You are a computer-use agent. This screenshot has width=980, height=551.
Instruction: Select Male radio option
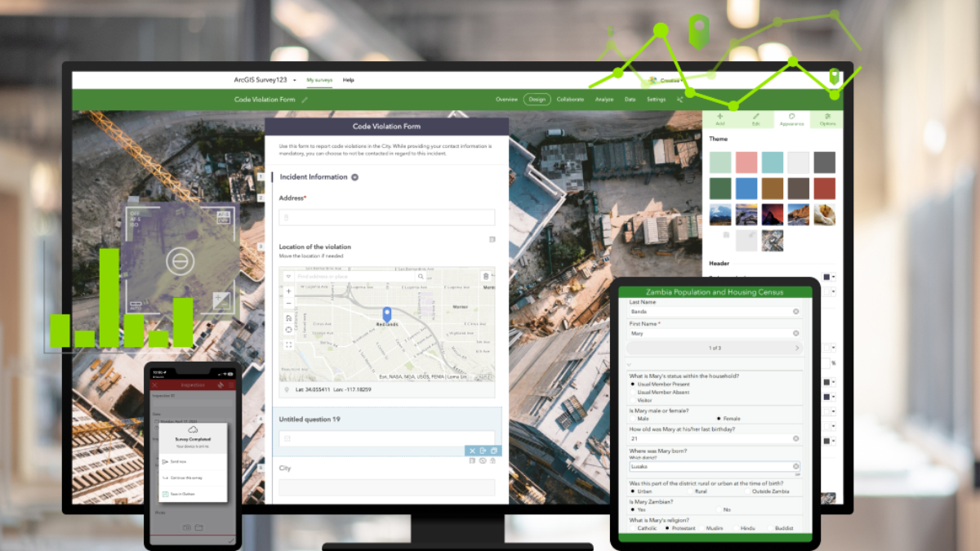point(633,419)
